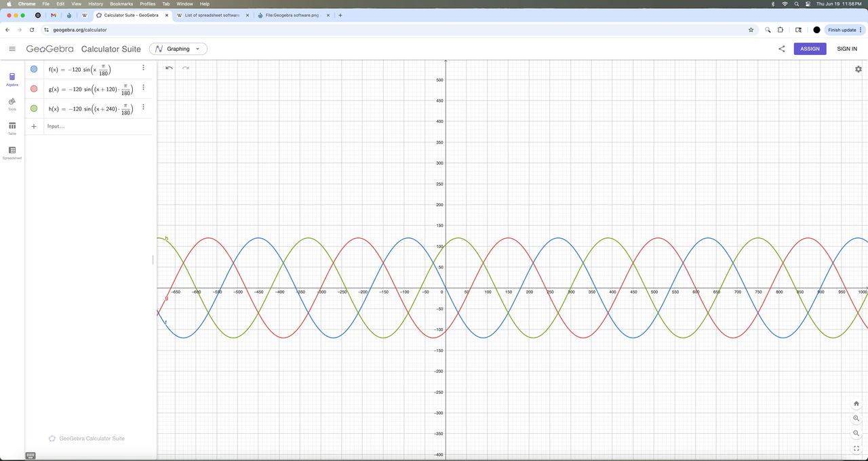Open a new browser tab
868x461 pixels.
(340, 15)
